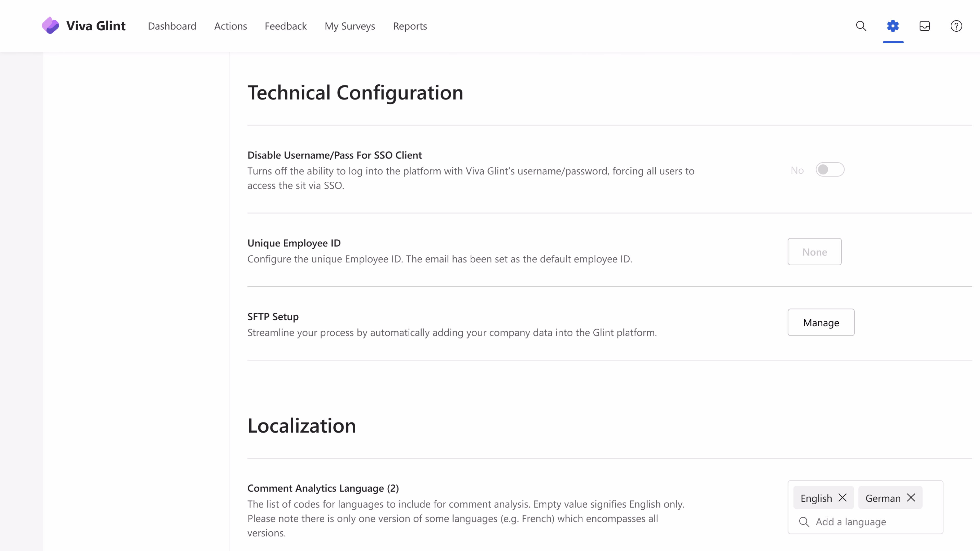Click the 'No' label beside SSO toggle
This screenshot has width=980, height=551.
point(797,170)
